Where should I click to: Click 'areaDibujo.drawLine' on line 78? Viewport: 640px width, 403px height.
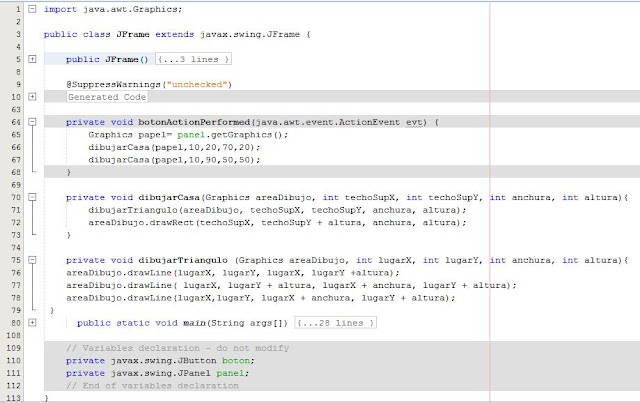119,298
